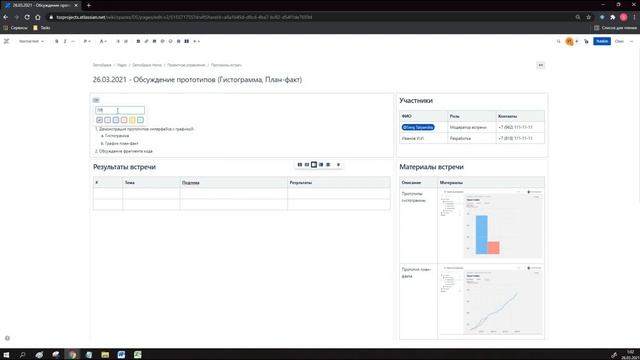Click the 'Материалы встречи' heading
Image resolution: width=640 pixels, height=360 pixels.
click(431, 167)
